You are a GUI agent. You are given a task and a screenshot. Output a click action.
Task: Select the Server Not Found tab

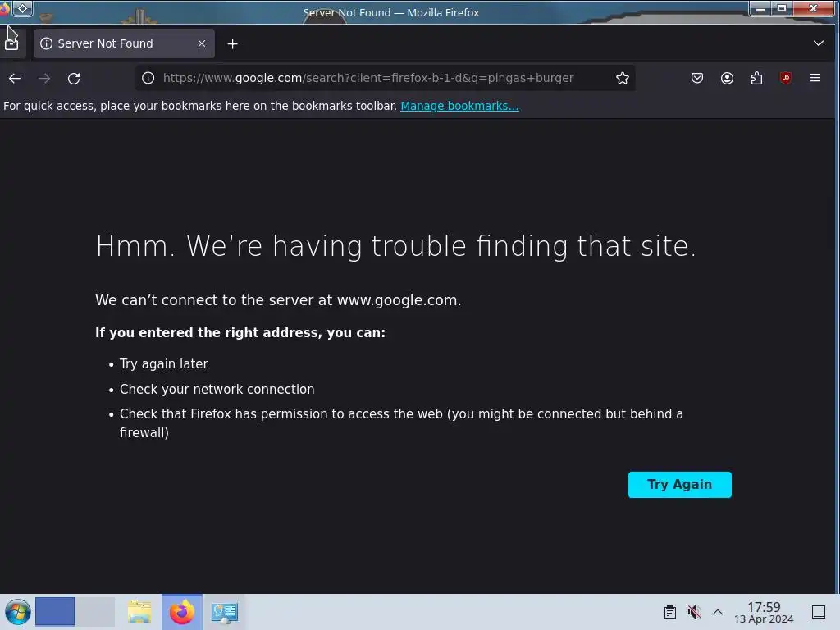(124, 43)
